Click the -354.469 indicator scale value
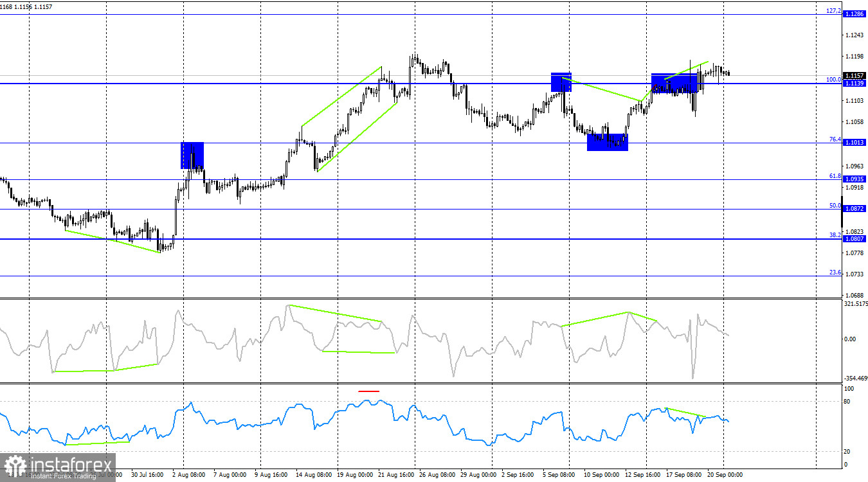Image resolution: width=868 pixels, height=482 pixels. coord(856,379)
